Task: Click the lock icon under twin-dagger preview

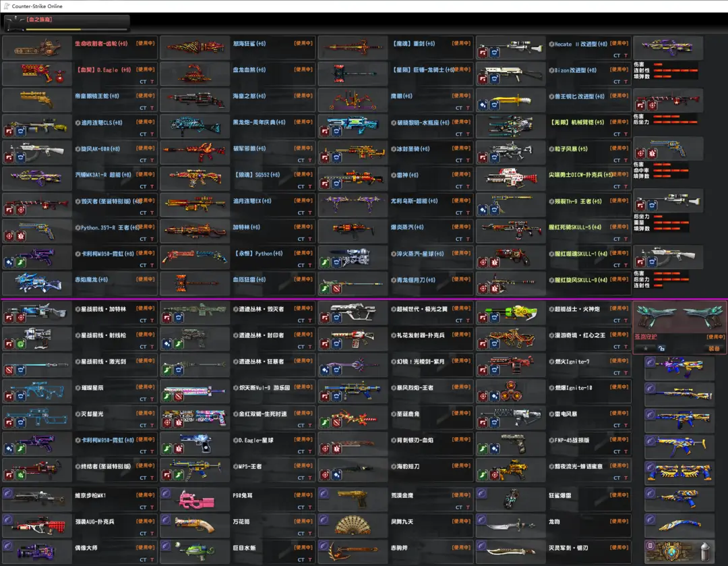Action: point(662,348)
